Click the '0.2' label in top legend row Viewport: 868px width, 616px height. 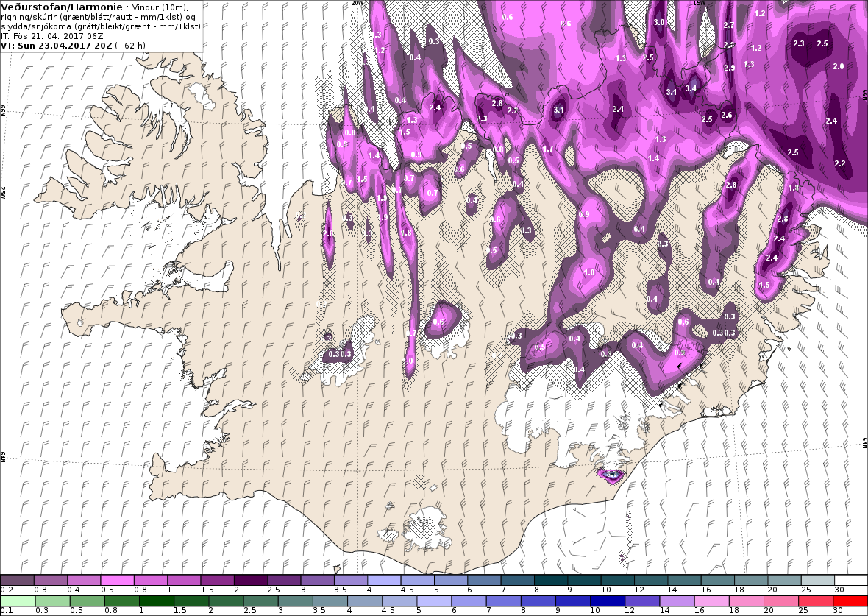click(7, 590)
